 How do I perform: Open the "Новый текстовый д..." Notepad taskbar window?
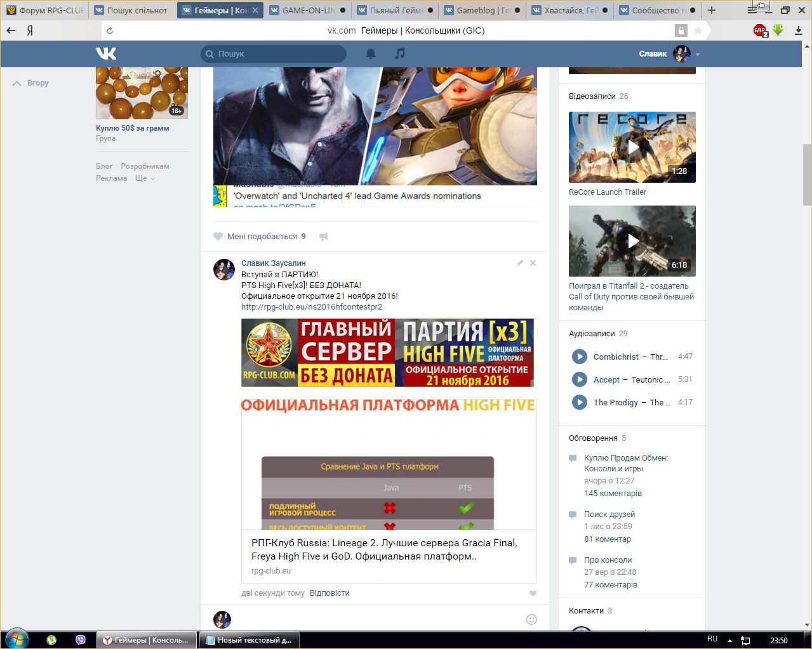coord(250,640)
